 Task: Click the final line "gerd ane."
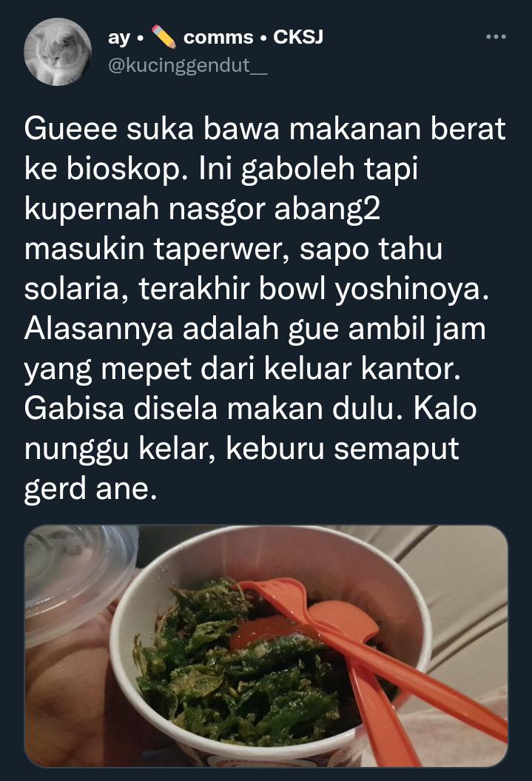coord(90,489)
